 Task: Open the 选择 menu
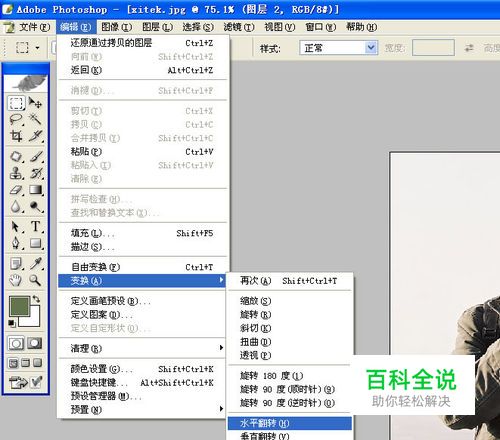(198, 27)
